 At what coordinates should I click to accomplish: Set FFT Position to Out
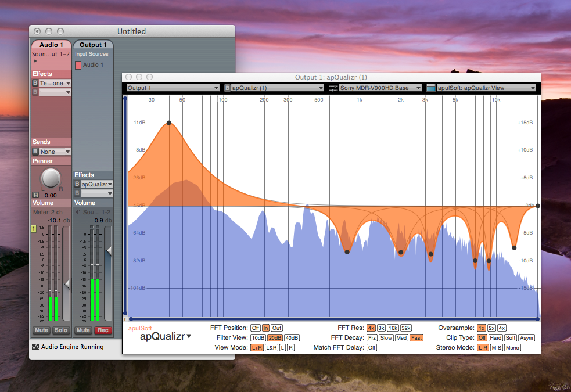[276, 328]
